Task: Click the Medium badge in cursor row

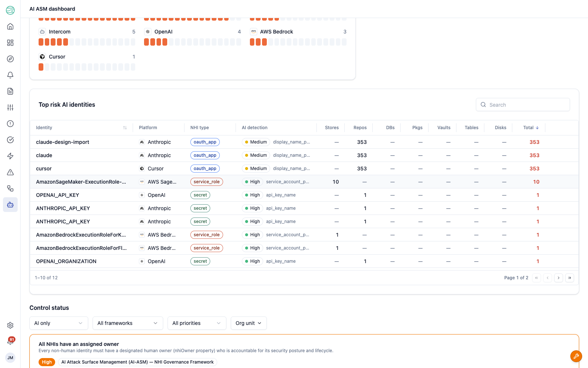Action: click(x=256, y=169)
